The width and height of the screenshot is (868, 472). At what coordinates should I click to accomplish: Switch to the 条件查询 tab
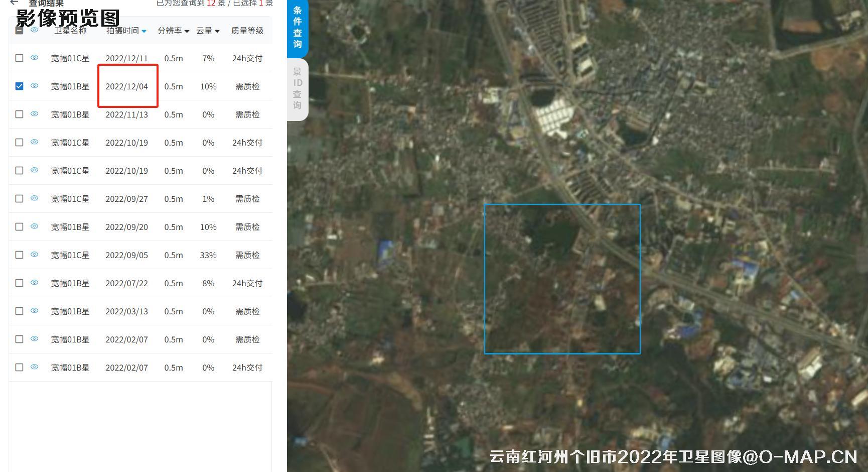coord(297,28)
